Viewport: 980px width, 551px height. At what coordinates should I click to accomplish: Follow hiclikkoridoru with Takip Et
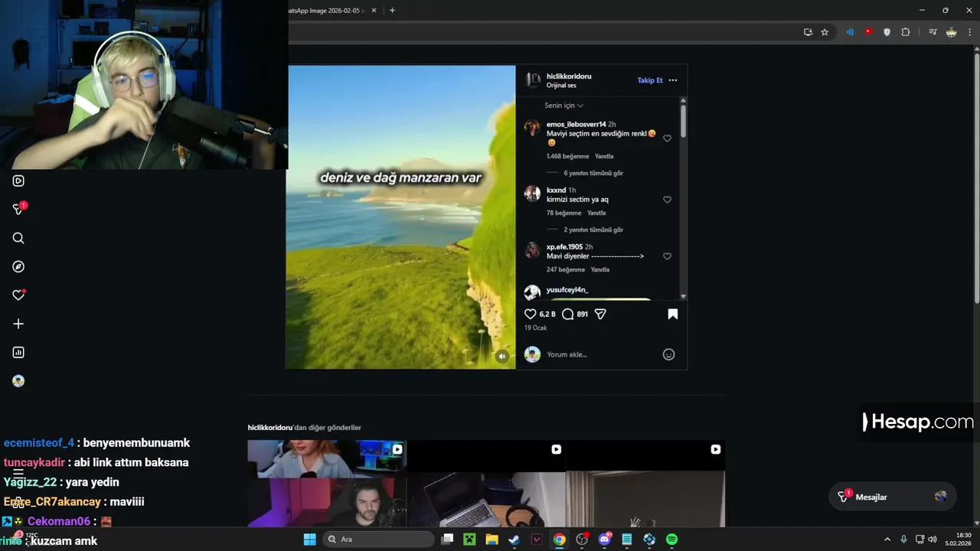click(x=650, y=80)
